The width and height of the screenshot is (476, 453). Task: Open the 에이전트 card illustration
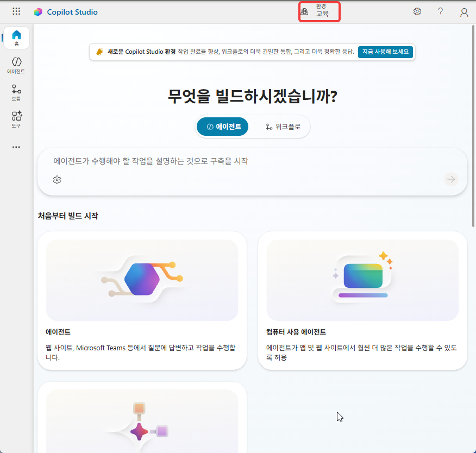tap(142, 280)
